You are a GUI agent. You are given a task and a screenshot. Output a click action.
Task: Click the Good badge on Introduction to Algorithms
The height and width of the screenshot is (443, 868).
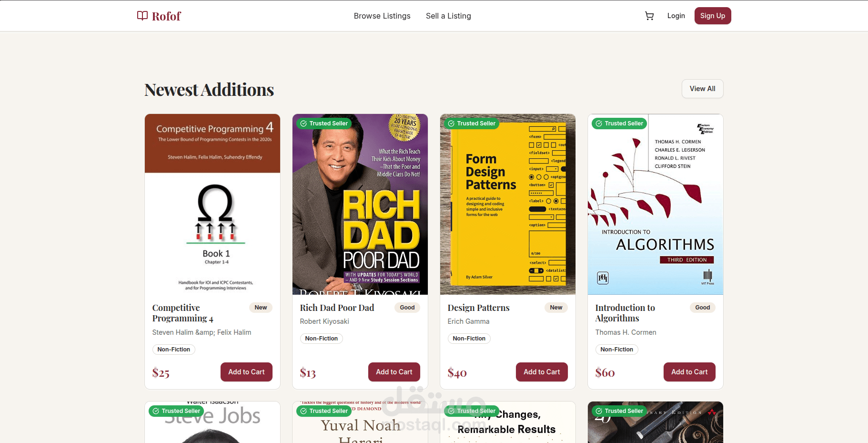pos(703,308)
